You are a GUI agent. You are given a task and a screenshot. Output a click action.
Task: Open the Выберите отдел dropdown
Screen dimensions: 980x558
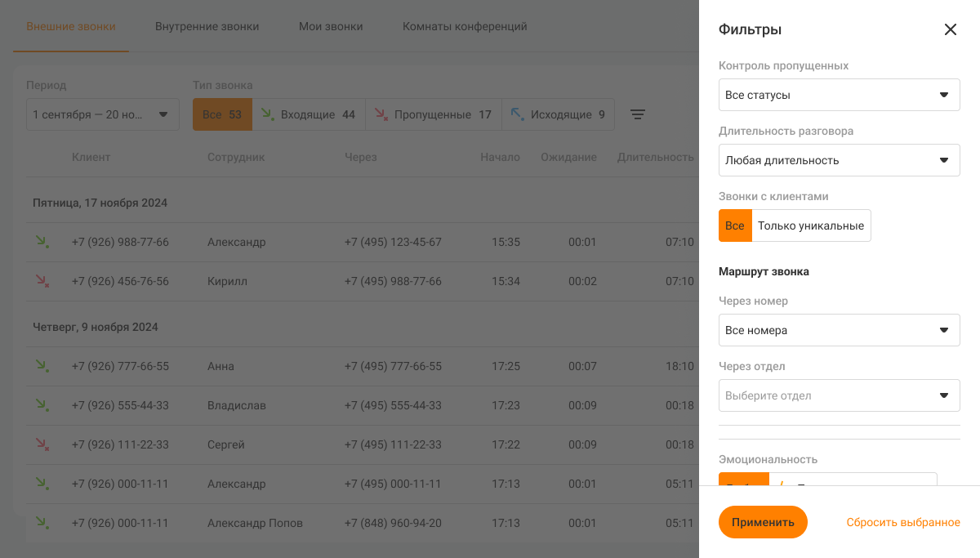tap(839, 395)
